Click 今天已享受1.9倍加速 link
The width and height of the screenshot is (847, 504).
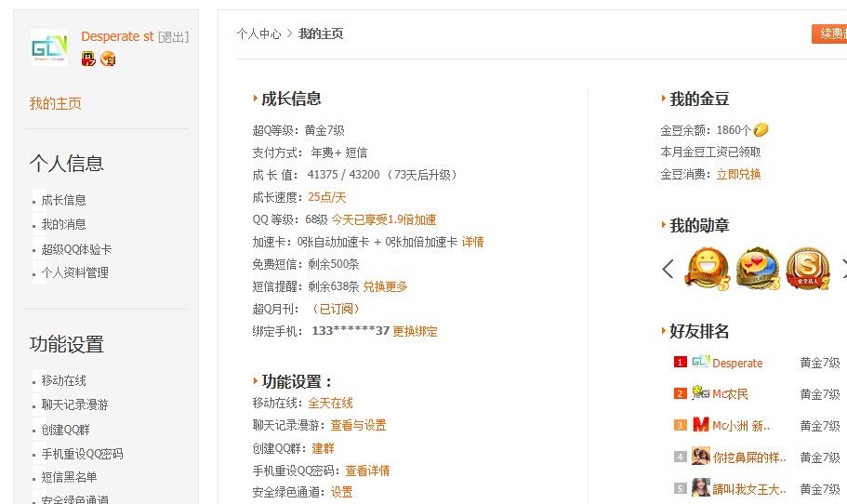(x=384, y=219)
